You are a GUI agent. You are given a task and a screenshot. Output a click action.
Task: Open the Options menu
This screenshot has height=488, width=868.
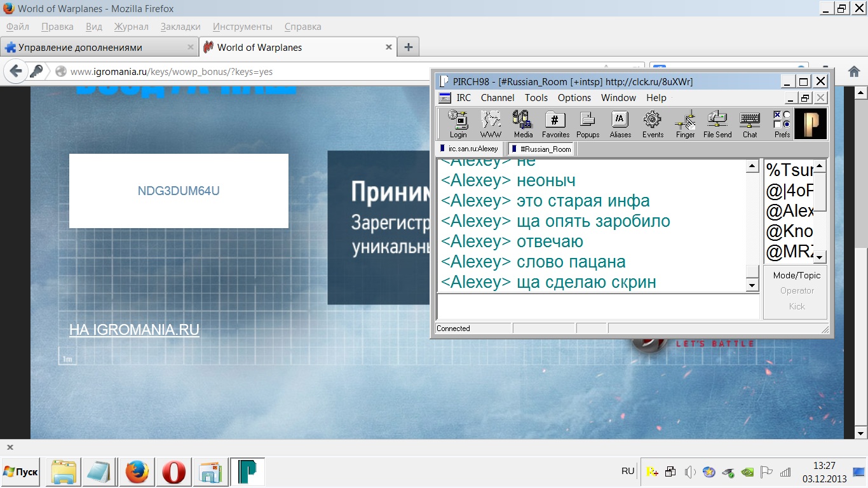coord(574,98)
